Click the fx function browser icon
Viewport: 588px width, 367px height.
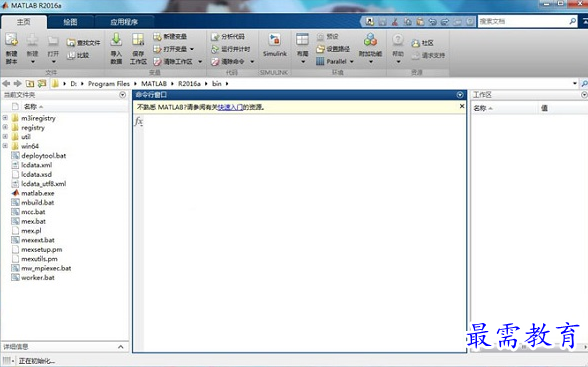[x=138, y=121]
